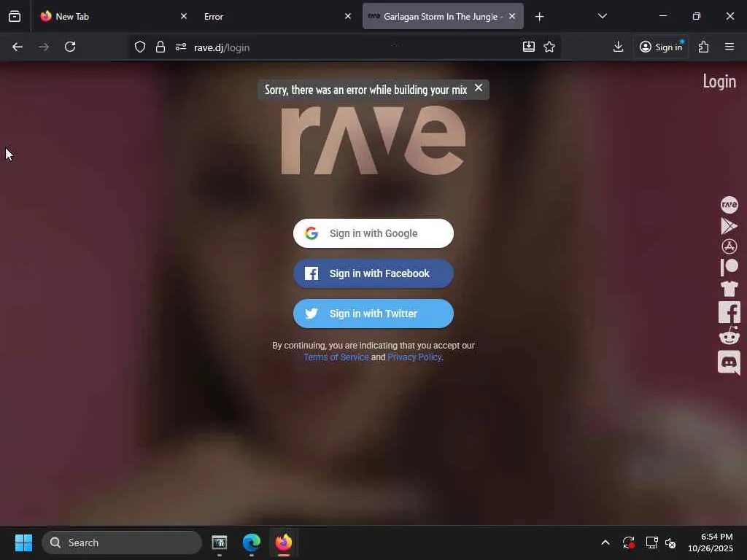Show hidden system tray icons
The width and height of the screenshot is (747, 560).
pos(605,542)
